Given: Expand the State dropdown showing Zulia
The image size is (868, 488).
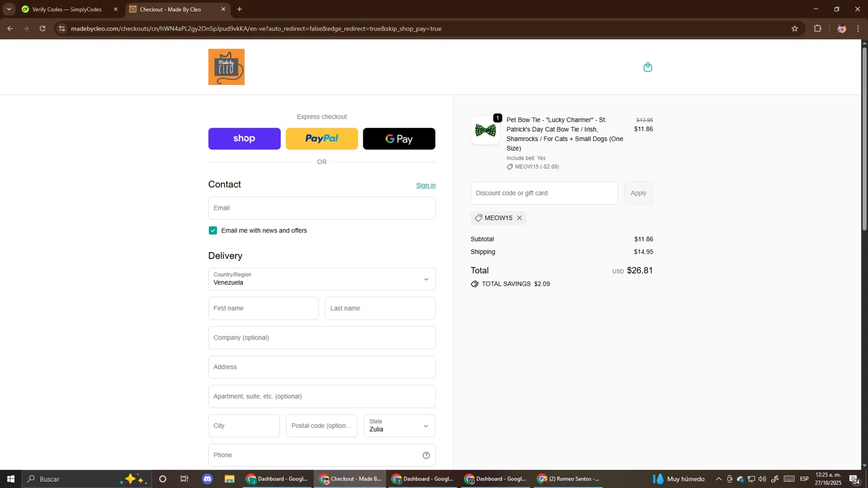Looking at the screenshot, I should tap(399, 426).
